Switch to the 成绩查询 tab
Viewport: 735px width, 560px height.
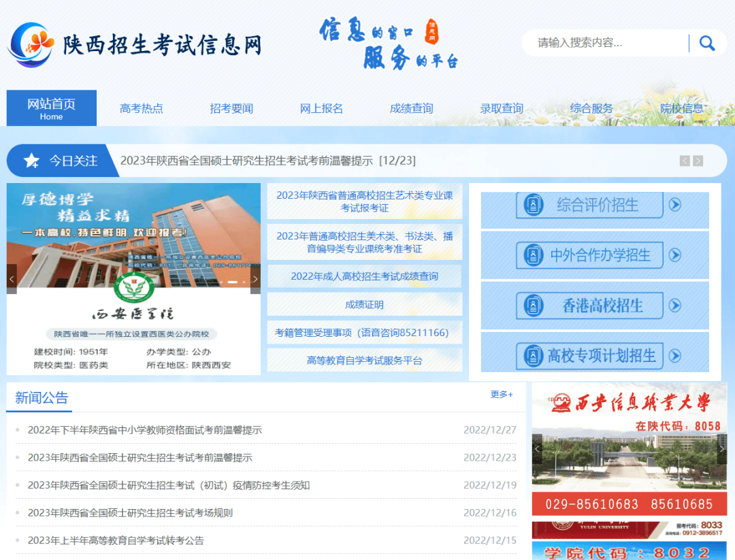coord(411,108)
